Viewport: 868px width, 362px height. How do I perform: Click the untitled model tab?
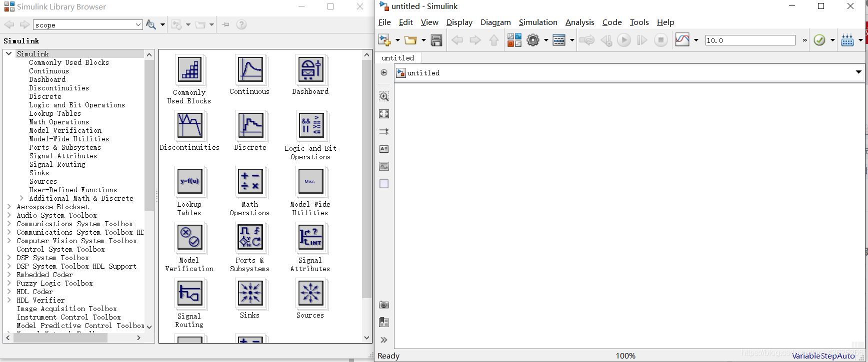[398, 58]
